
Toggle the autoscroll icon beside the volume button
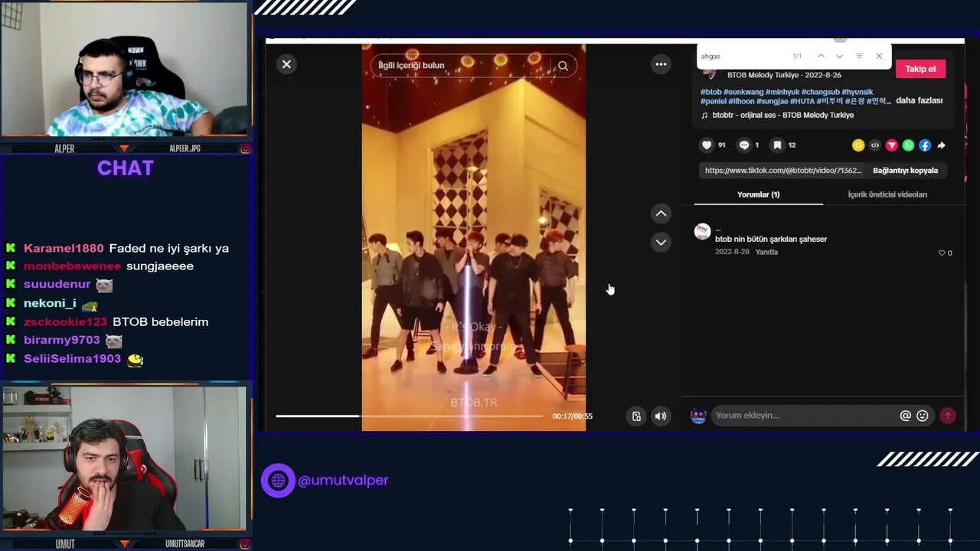click(x=636, y=416)
